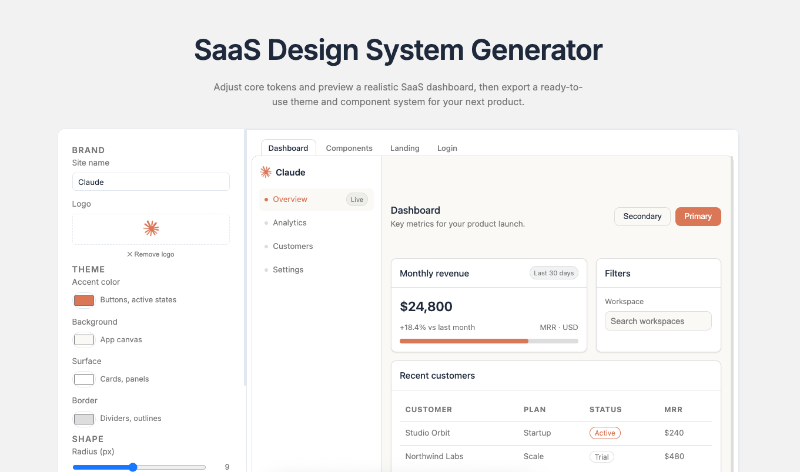This screenshot has height=472, width=800.
Task: Click the Remove logo link
Action: (151, 254)
